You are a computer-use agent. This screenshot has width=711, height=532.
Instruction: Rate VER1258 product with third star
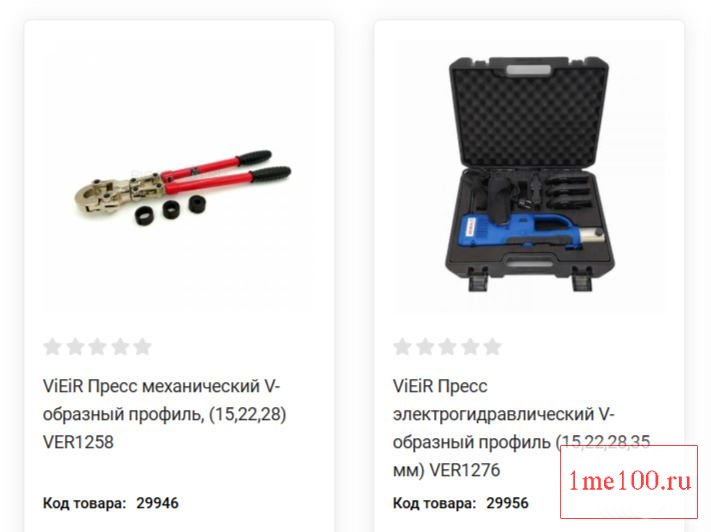click(x=97, y=347)
